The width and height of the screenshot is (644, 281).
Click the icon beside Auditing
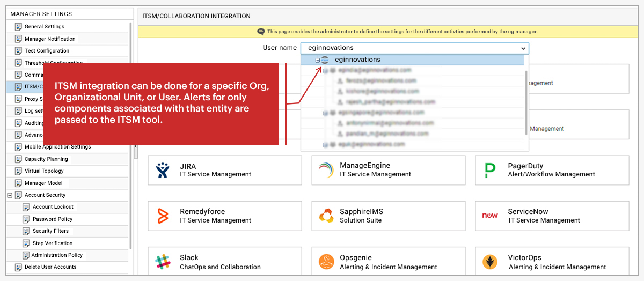click(18, 123)
